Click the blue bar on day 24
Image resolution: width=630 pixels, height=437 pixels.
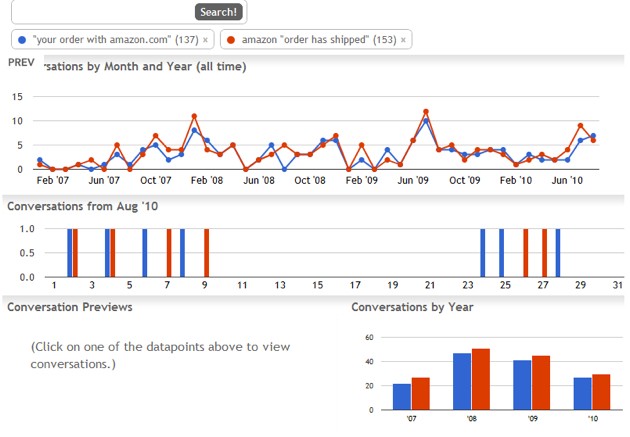click(x=483, y=253)
